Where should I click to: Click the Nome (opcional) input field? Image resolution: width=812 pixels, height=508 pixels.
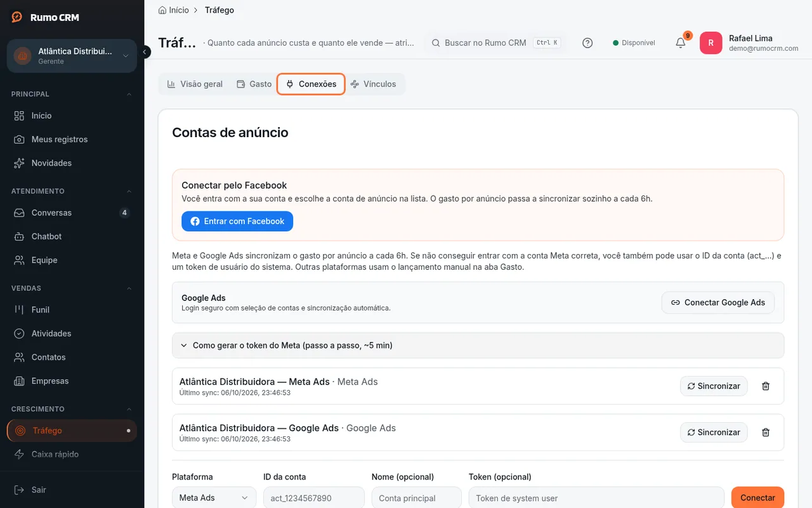click(417, 498)
